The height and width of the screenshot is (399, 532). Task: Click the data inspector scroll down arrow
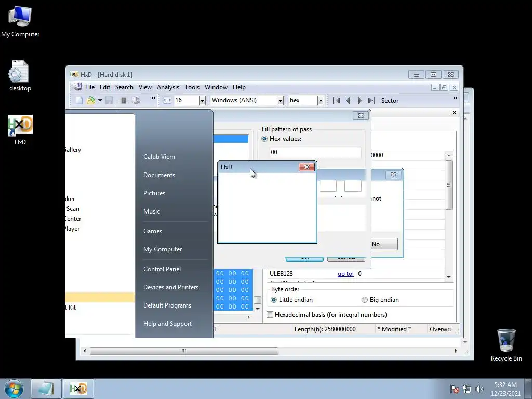(448, 277)
